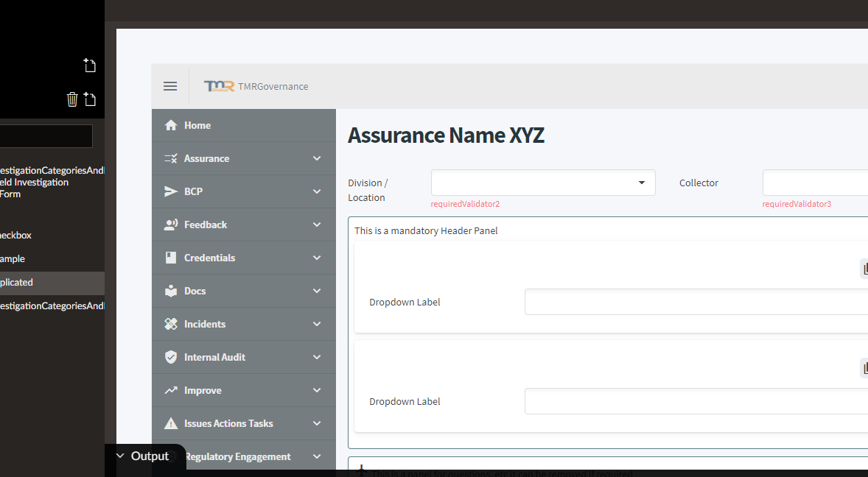Viewport: 868px width, 477px height.
Task: Expand the Issues Actions Tasks chevron
Action: (x=317, y=424)
